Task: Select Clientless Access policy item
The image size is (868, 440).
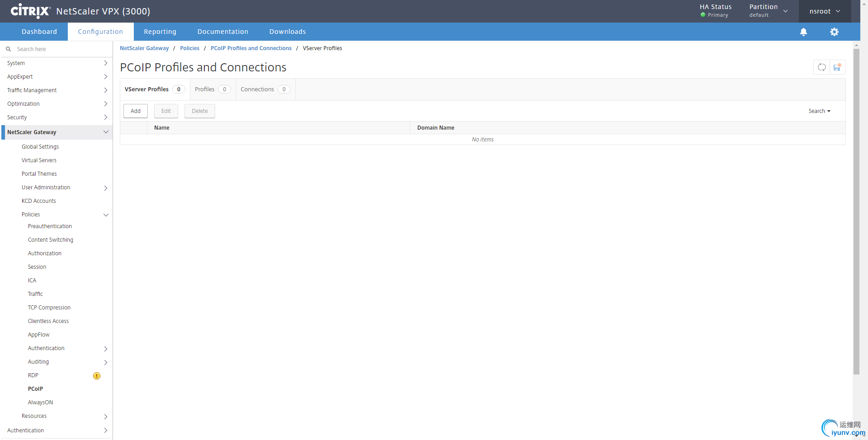Action: 48,321
